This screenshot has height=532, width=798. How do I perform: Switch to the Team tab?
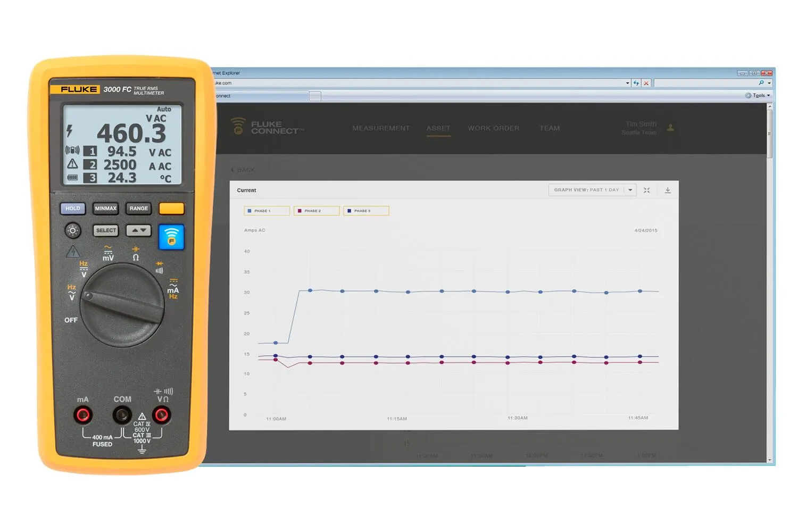550,128
